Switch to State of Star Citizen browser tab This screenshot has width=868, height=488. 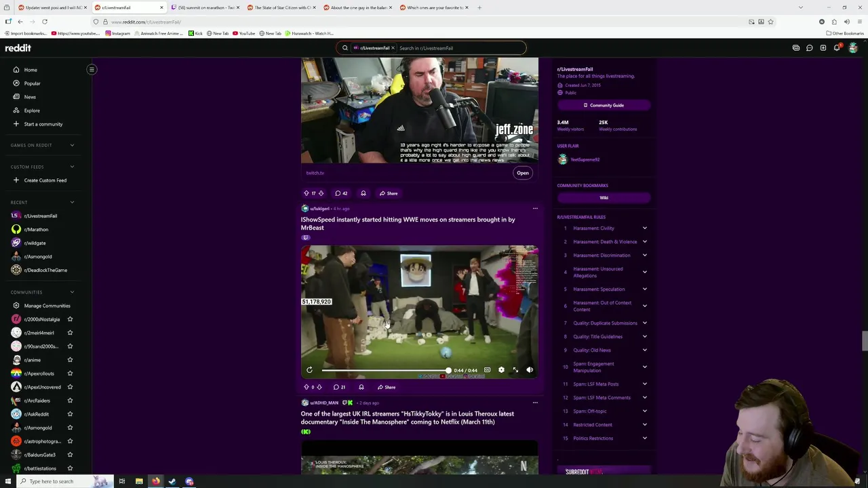[281, 7]
